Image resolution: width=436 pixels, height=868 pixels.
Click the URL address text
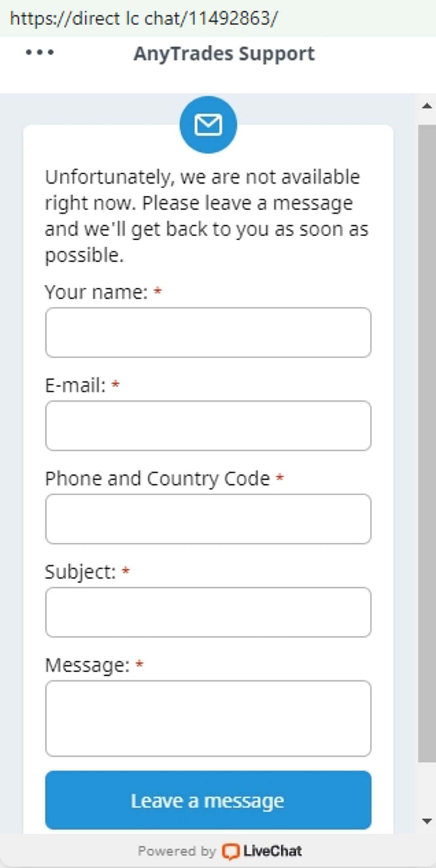[144, 18]
